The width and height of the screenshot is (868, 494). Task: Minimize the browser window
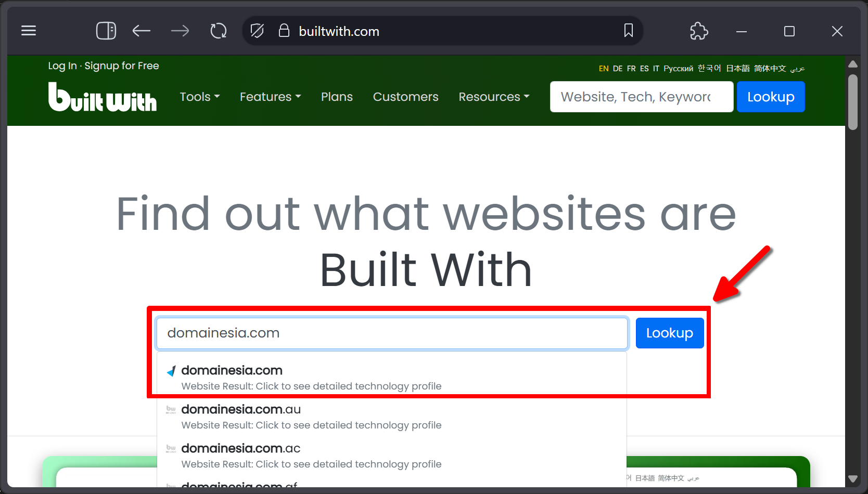click(742, 31)
